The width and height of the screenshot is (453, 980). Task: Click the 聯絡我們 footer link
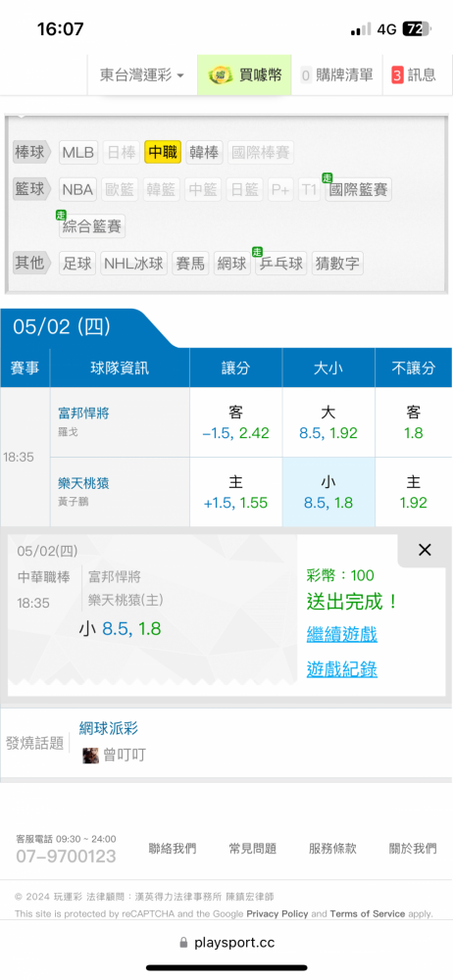coord(173,849)
